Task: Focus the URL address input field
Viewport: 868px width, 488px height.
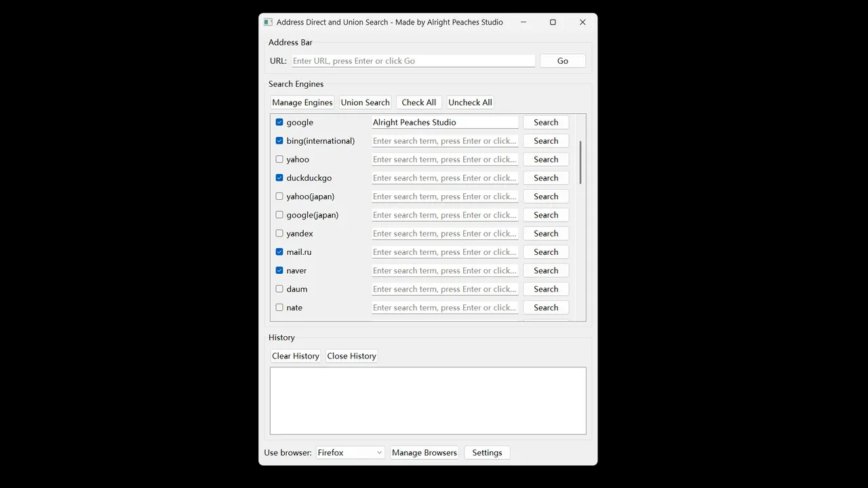Action: [x=414, y=61]
